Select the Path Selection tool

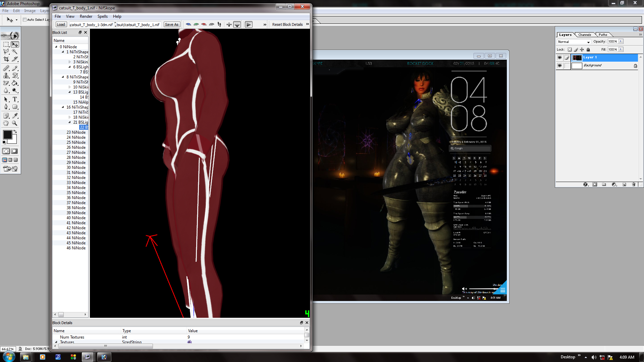[6, 100]
